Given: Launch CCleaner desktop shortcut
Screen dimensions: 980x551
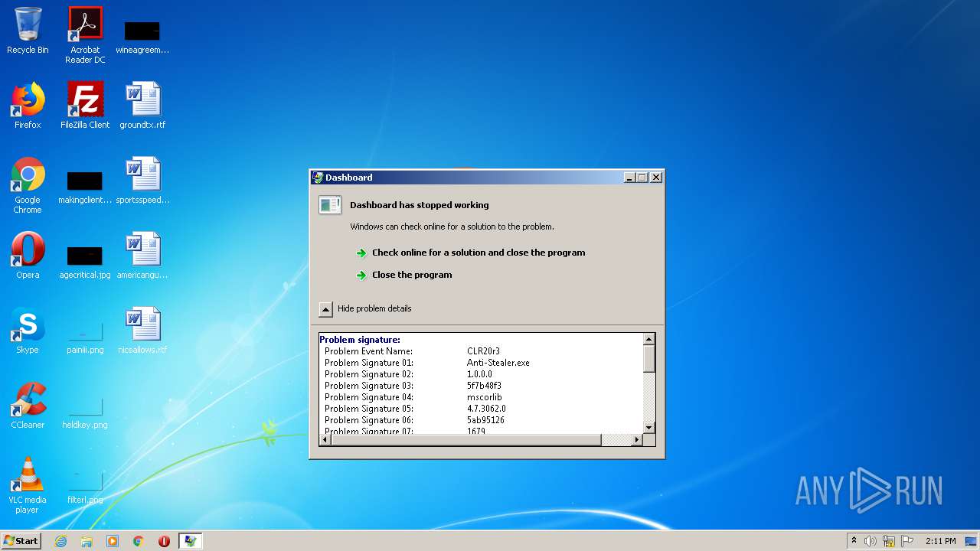Looking at the screenshot, I should pos(28,406).
